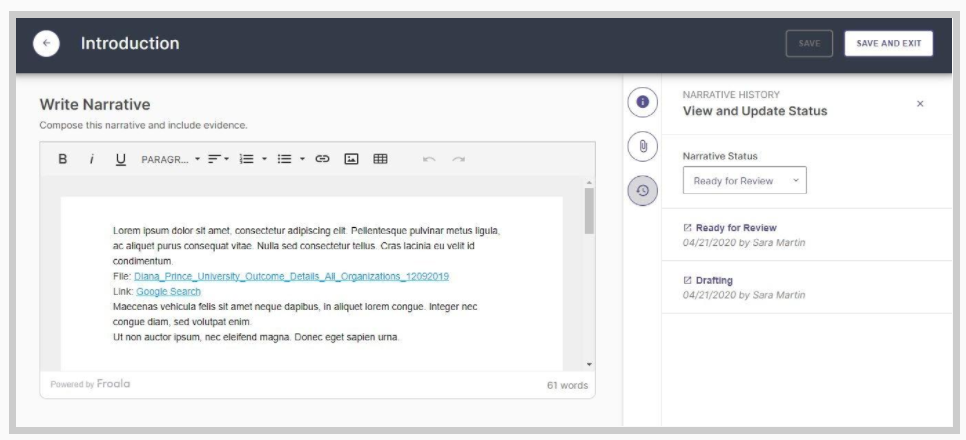
Task: Open the narrative history clock icon
Action: (643, 191)
